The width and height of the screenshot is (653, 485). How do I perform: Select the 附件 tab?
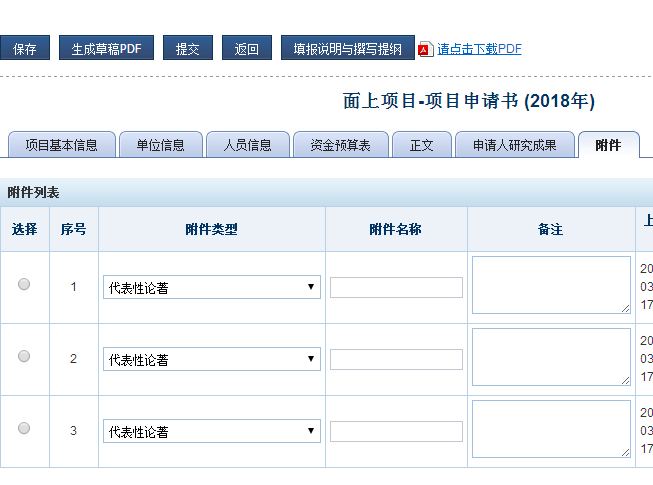pyautogui.click(x=608, y=145)
